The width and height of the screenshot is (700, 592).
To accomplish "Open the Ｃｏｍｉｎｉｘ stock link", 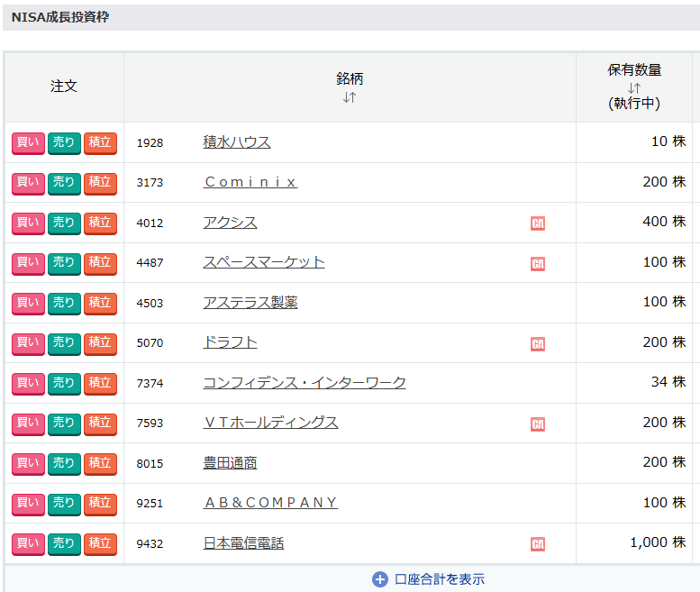I will 250,182.
